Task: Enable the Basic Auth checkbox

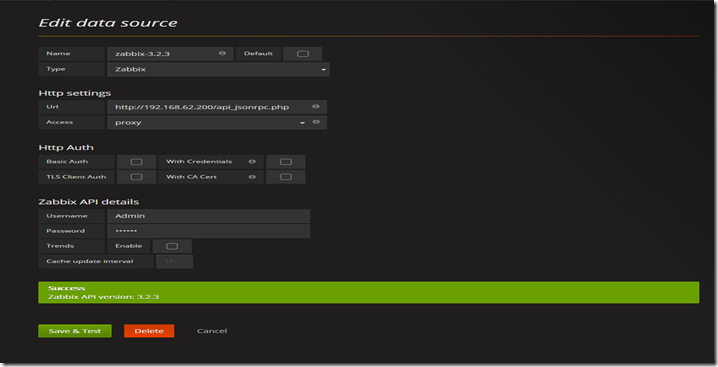Action: (x=136, y=162)
